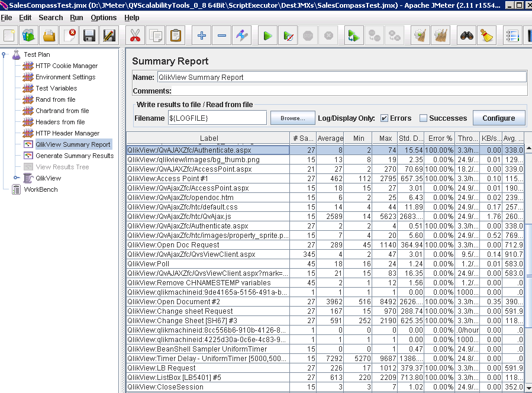Click the Collapse All minus icon
This screenshot has width=532, height=393.
pos(222,36)
